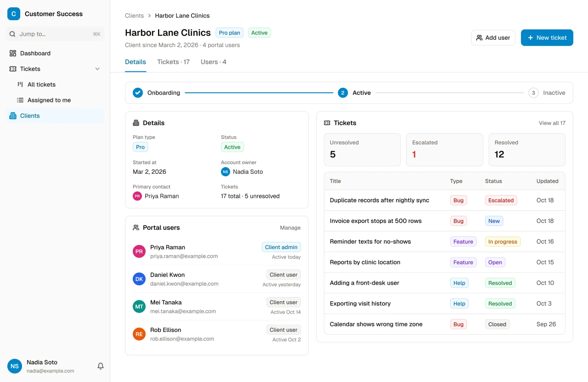588x382 pixels.
Task: Click the Status column header in tickets table
Action: (493, 181)
